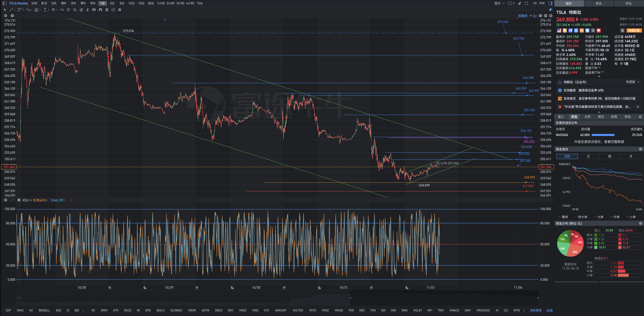Open the brush theme tool in top bar
644x316 pixels.
click(x=519, y=3)
